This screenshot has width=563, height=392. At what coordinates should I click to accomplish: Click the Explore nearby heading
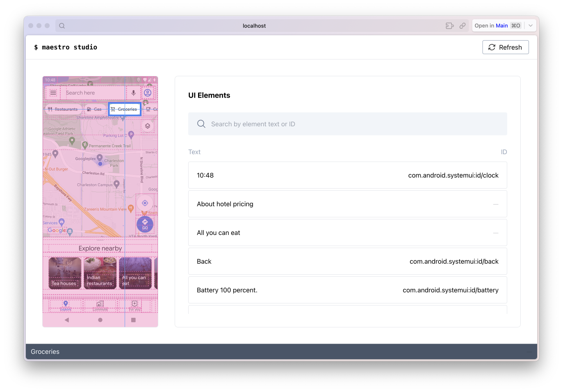pyautogui.click(x=100, y=248)
